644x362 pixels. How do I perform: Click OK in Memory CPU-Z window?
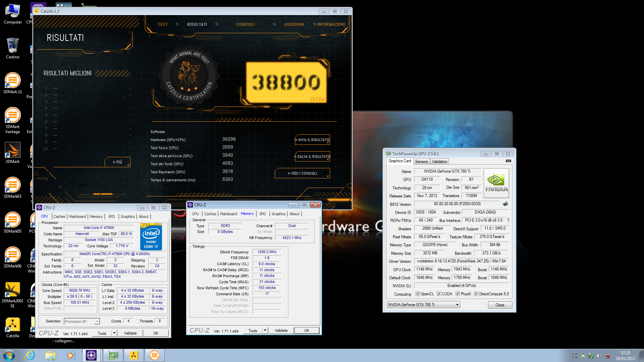click(307, 330)
